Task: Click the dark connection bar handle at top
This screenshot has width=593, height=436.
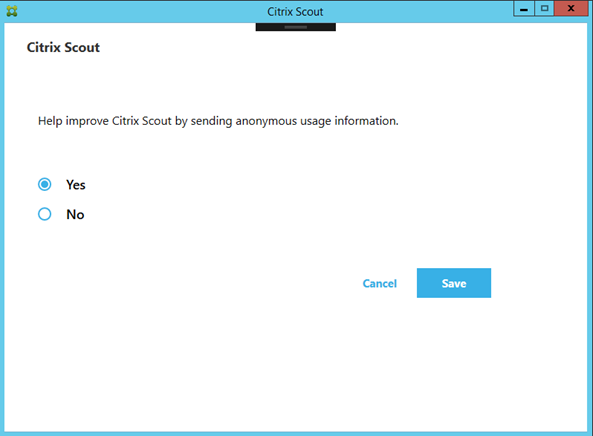Action: tap(295, 27)
